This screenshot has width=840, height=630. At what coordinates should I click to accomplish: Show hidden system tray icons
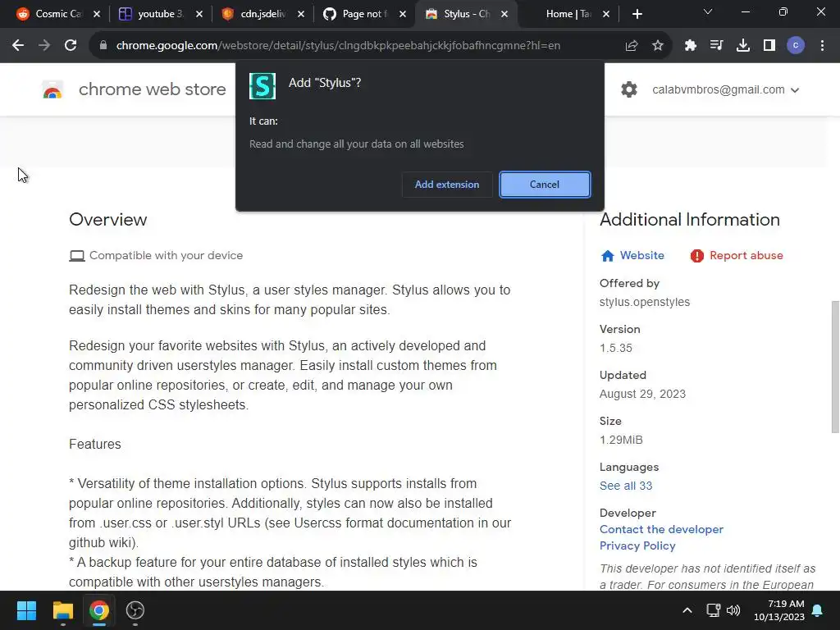pos(687,610)
